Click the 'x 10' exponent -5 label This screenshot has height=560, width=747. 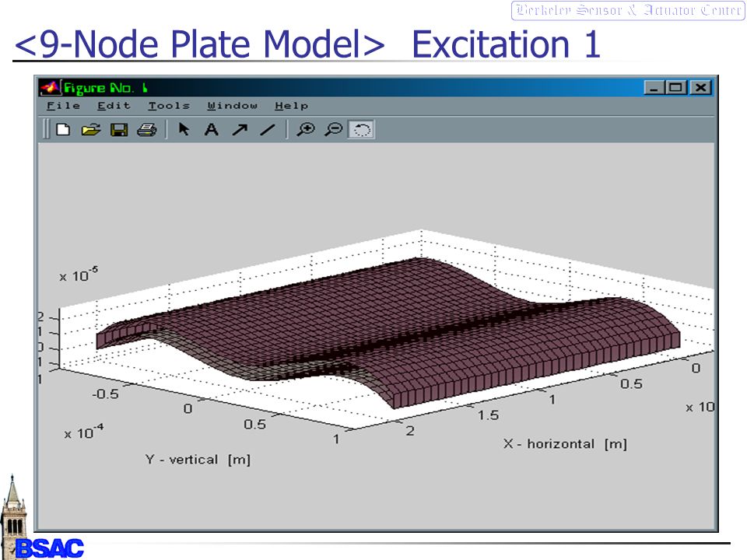(79, 275)
